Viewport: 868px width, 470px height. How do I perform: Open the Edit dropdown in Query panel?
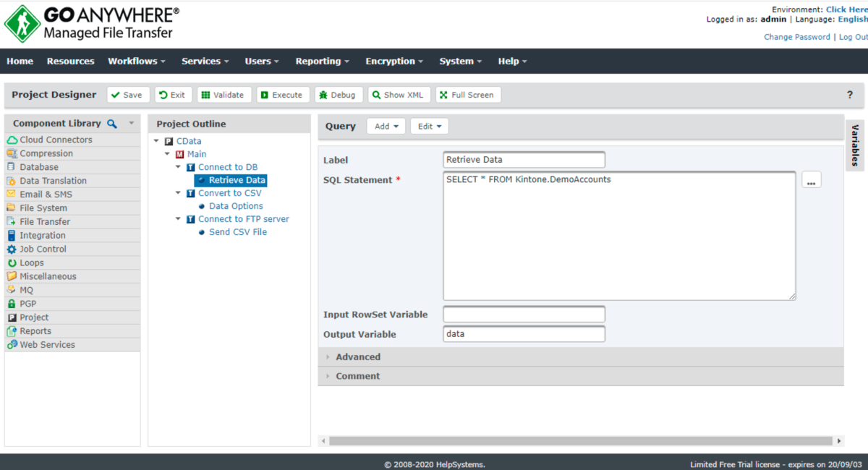pyautogui.click(x=430, y=126)
